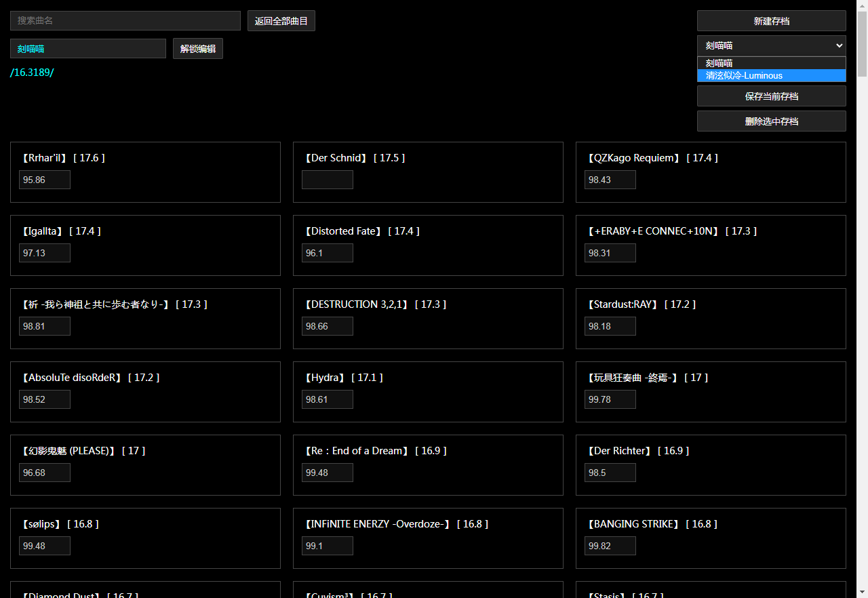Click the 【BANGING STRIKE】 [ 16.8 ] title
Viewport: 868px width, 598px height.
(x=651, y=524)
